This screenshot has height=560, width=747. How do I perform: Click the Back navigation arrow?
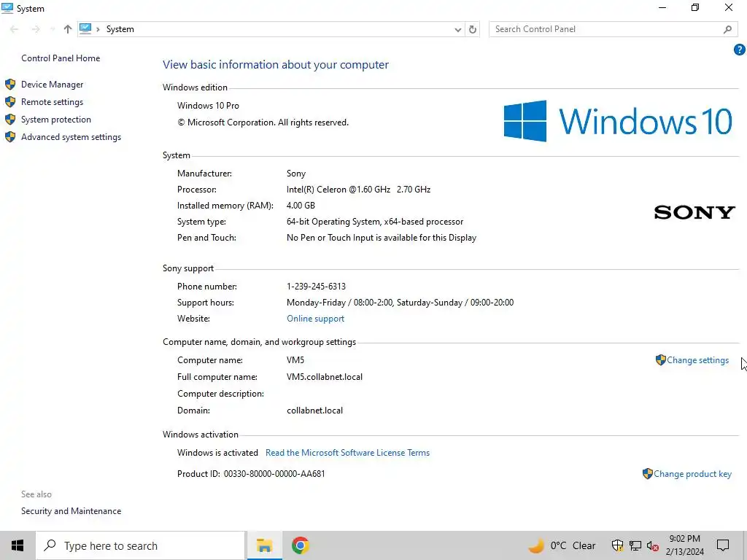click(x=14, y=29)
